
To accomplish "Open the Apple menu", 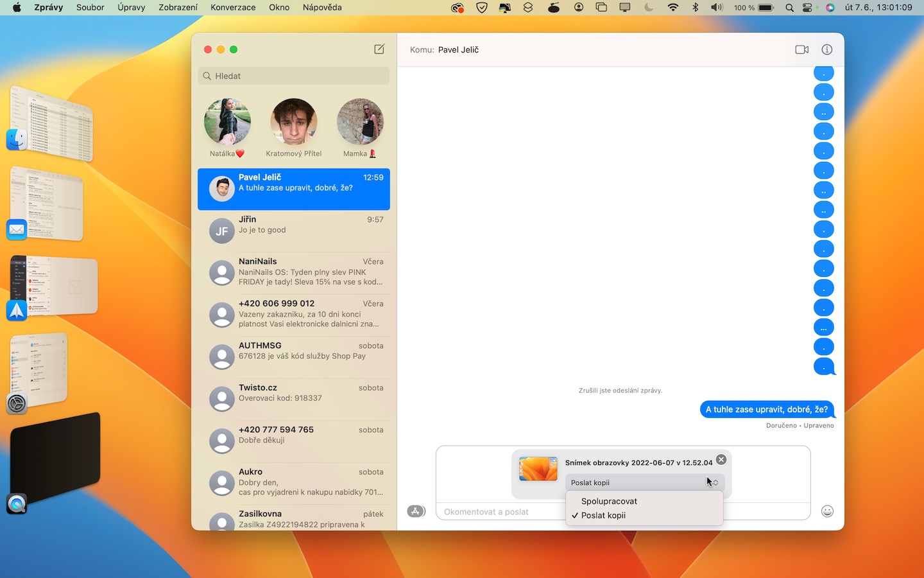I will coord(17,8).
